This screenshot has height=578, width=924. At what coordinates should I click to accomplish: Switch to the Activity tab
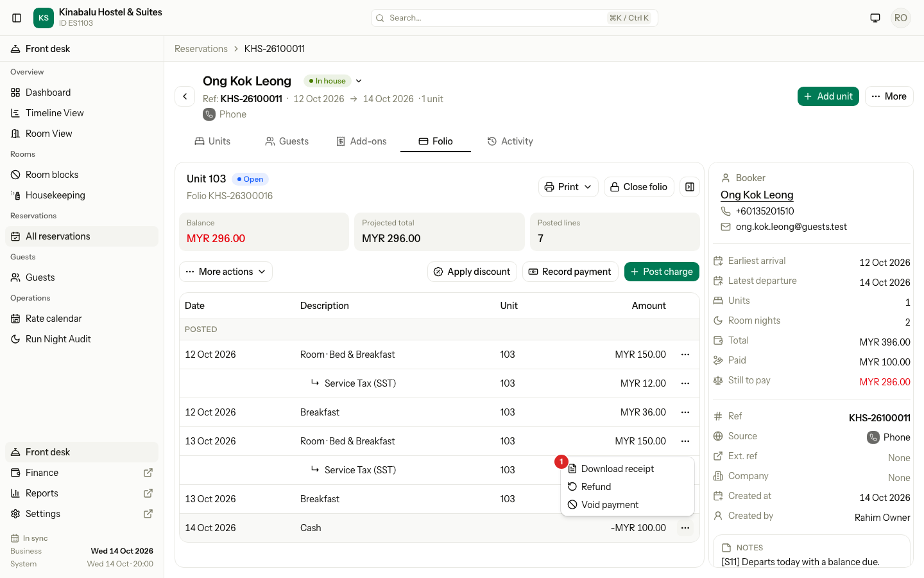coord(510,141)
